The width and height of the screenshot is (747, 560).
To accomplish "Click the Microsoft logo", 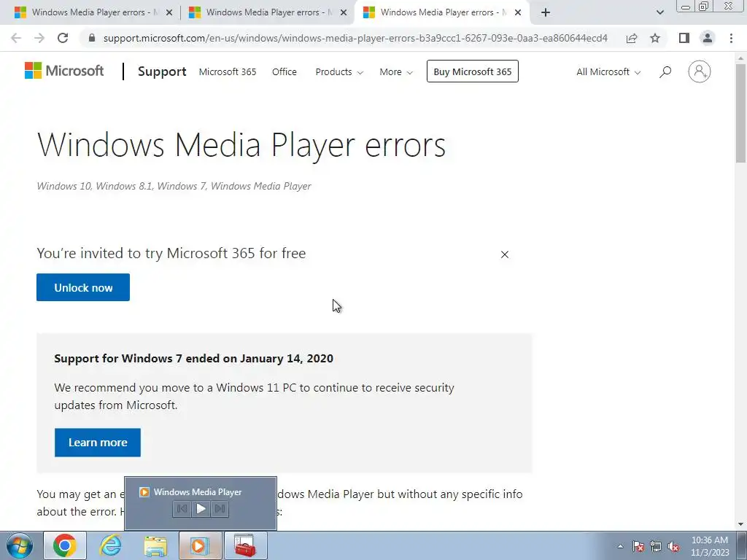I will pos(64,71).
